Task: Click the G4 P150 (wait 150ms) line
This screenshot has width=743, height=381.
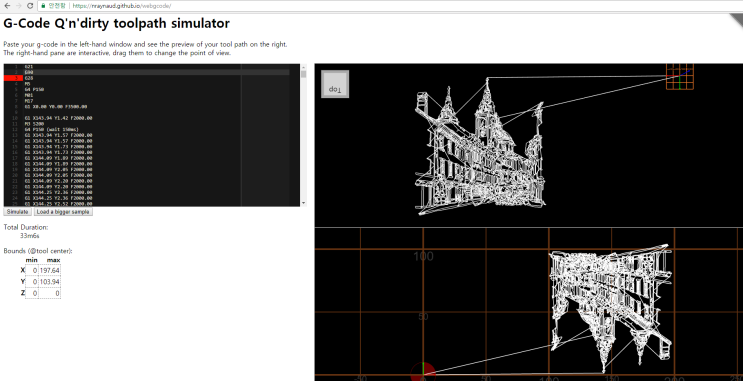Action: click(52, 129)
